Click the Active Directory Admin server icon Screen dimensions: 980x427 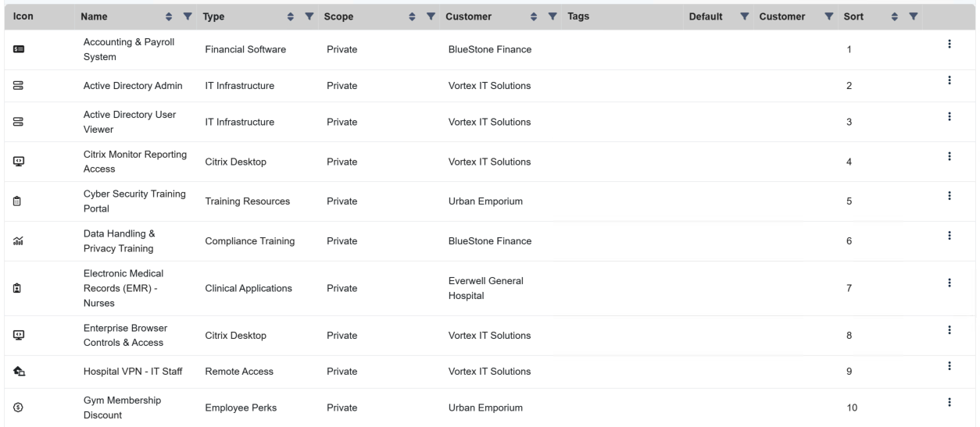click(x=19, y=86)
